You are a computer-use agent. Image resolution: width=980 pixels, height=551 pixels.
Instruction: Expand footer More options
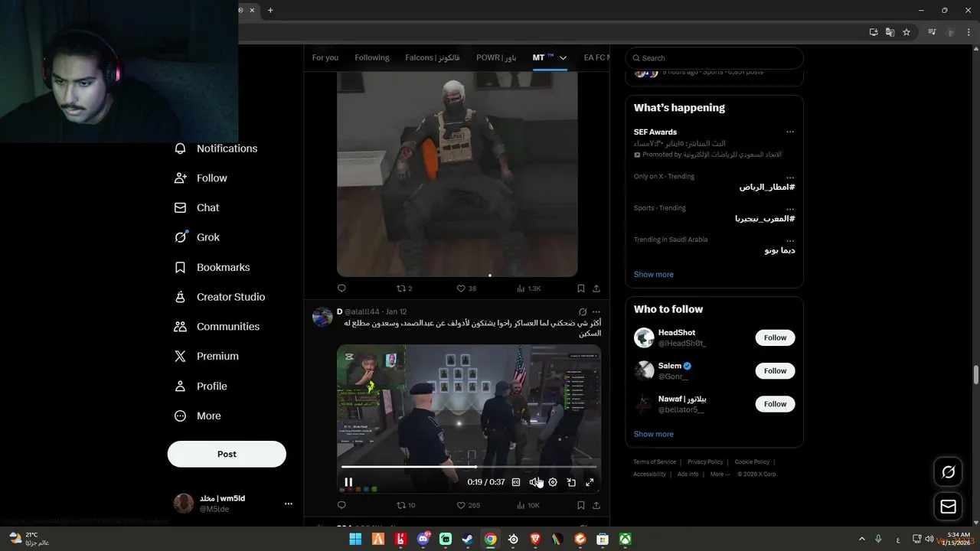click(720, 474)
